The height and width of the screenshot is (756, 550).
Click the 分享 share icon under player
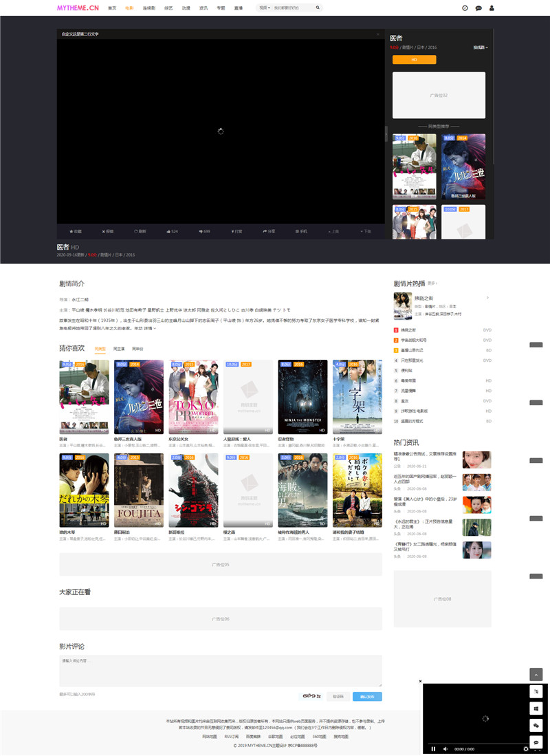coord(269,231)
